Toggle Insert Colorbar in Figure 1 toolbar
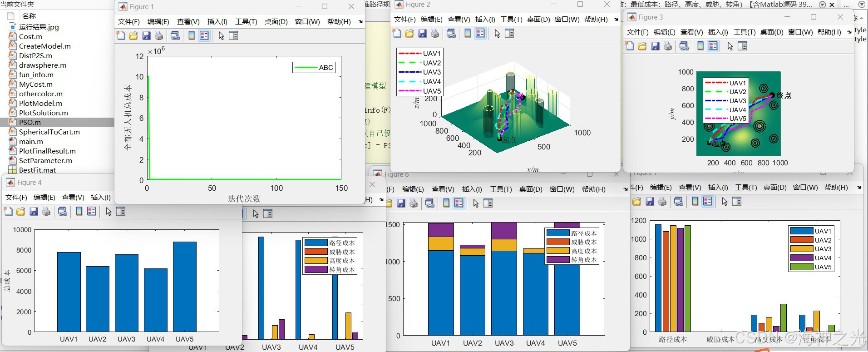Image resolution: width=868 pixels, height=352 pixels. pos(192,35)
